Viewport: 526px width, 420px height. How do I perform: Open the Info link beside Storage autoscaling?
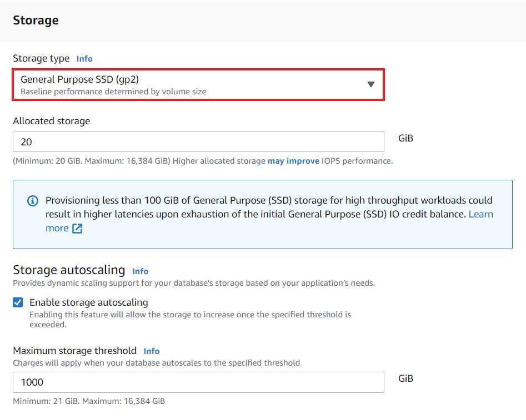point(140,271)
